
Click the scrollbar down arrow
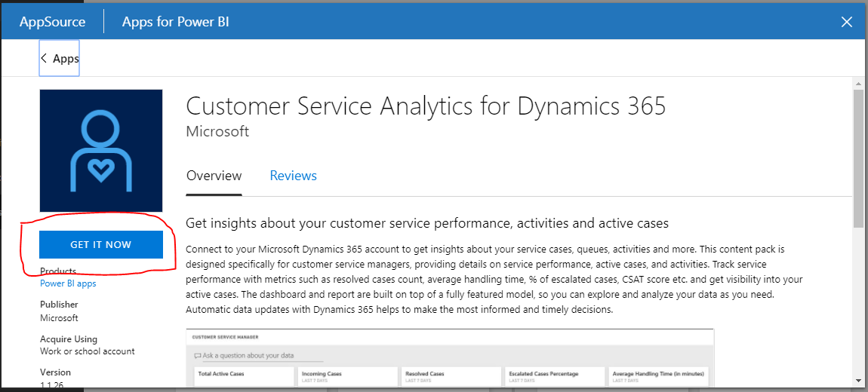[858, 380]
